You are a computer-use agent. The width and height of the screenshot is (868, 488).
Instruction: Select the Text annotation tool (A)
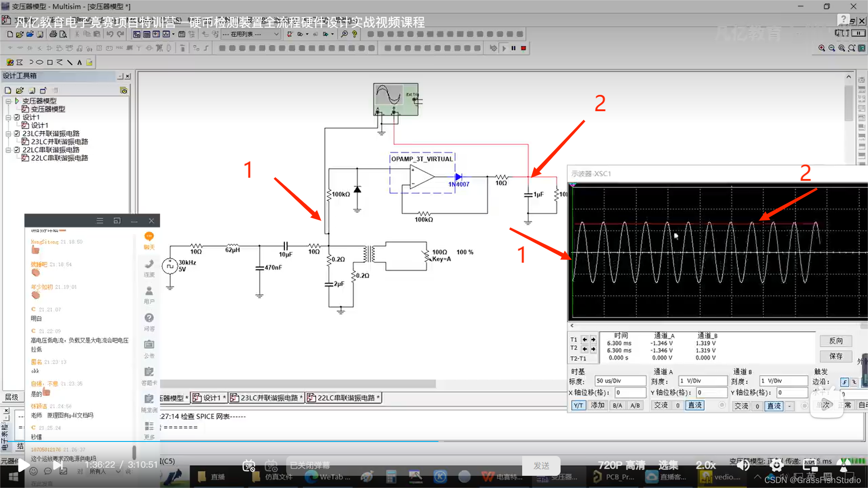click(80, 63)
